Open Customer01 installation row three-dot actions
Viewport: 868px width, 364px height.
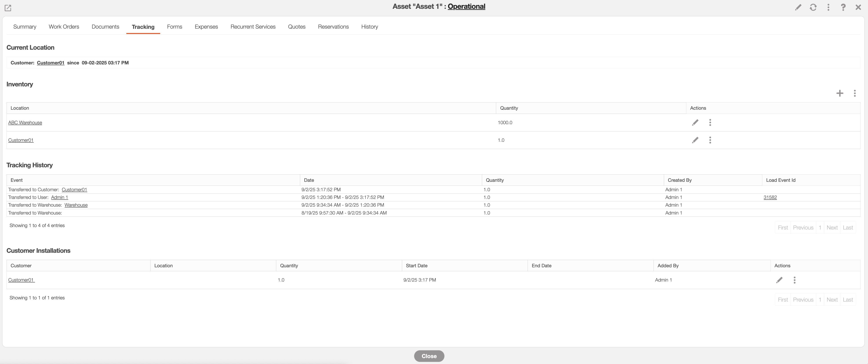click(x=795, y=280)
